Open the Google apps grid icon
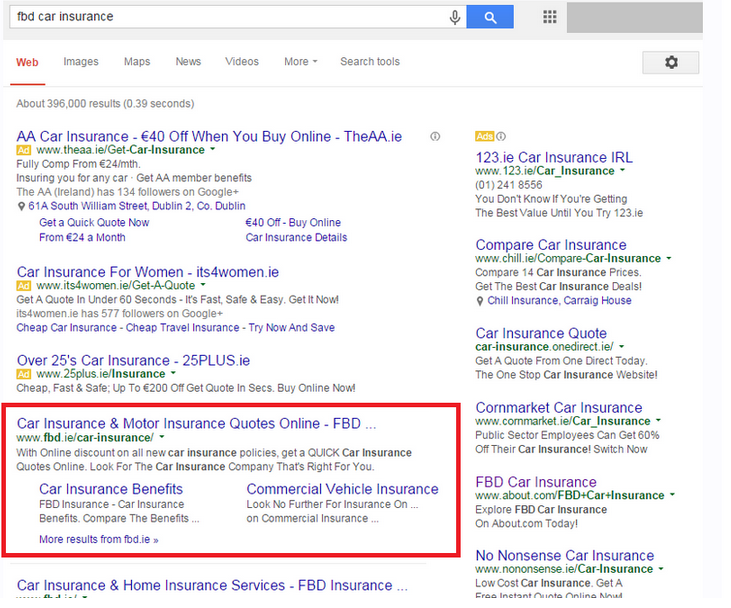Viewport: 731px width, 608px height. (x=550, y=17)
